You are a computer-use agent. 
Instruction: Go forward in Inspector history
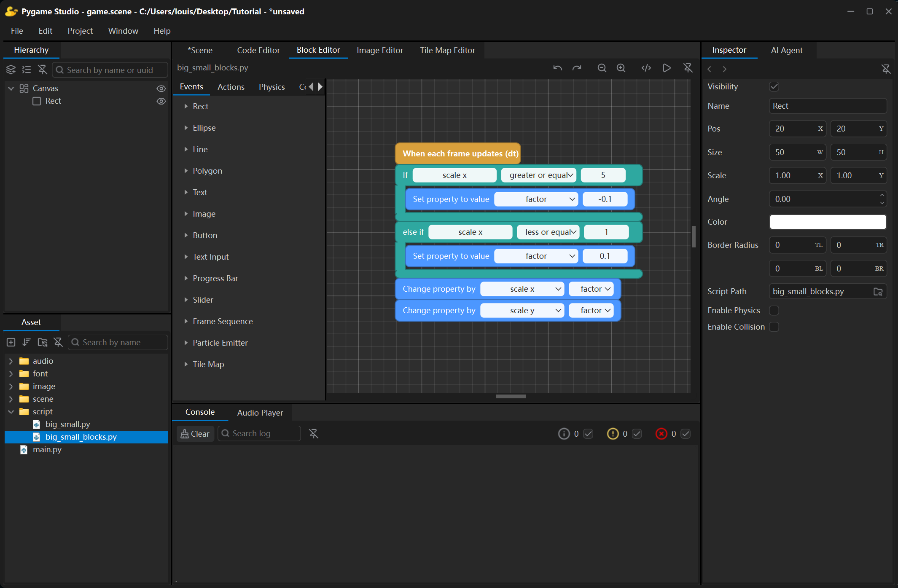pos(724,69)
